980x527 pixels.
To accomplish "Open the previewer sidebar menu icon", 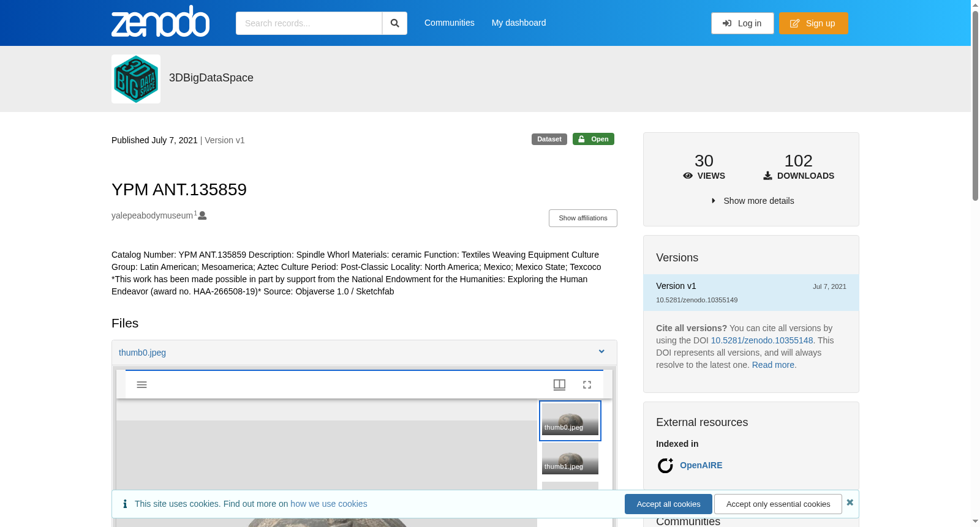I will click(141, 384).
